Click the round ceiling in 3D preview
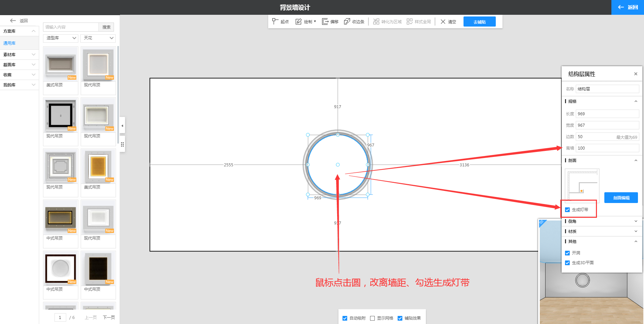This screenshot has width=644, height=324. pos(582,280)
